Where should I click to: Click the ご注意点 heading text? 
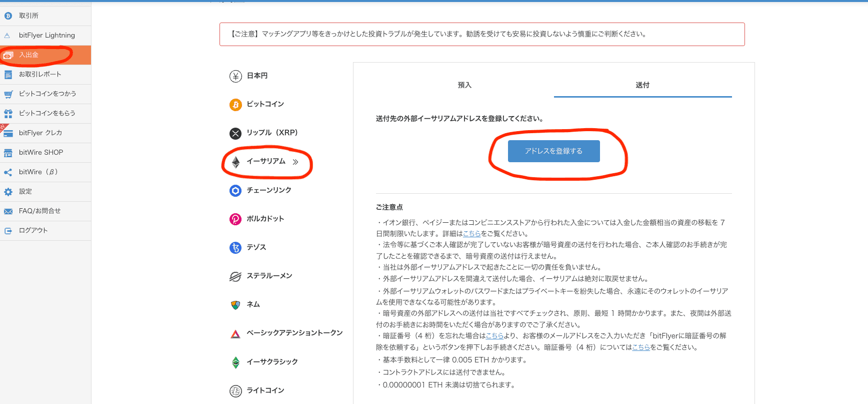point(389,208)
